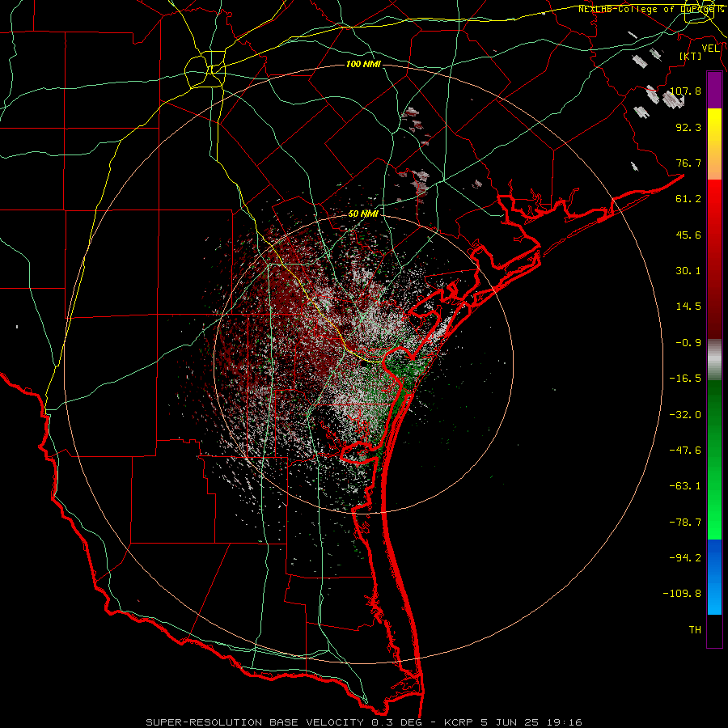Image resolution: width=728 pixels, height=728 pixels.
Task: Click the 'SUPER-RESOLUTION BASE VELOCITY' caption text
Action: [x=255, y=722]
